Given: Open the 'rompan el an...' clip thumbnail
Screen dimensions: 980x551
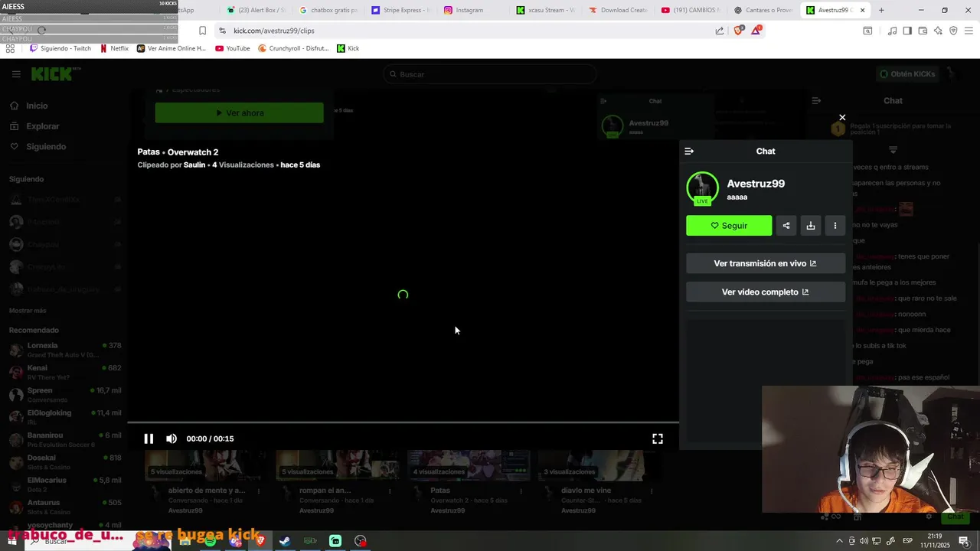Looking at the screenshot, I should point(338,465).
